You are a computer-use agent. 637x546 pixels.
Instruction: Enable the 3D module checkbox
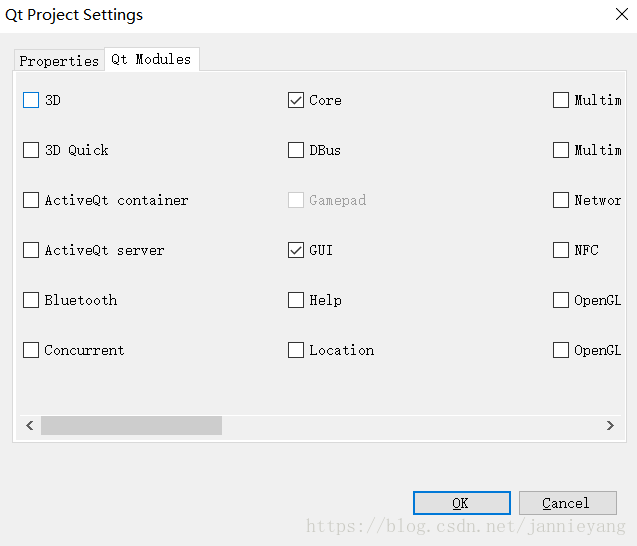pyautogui.click(x=31, y=100)
